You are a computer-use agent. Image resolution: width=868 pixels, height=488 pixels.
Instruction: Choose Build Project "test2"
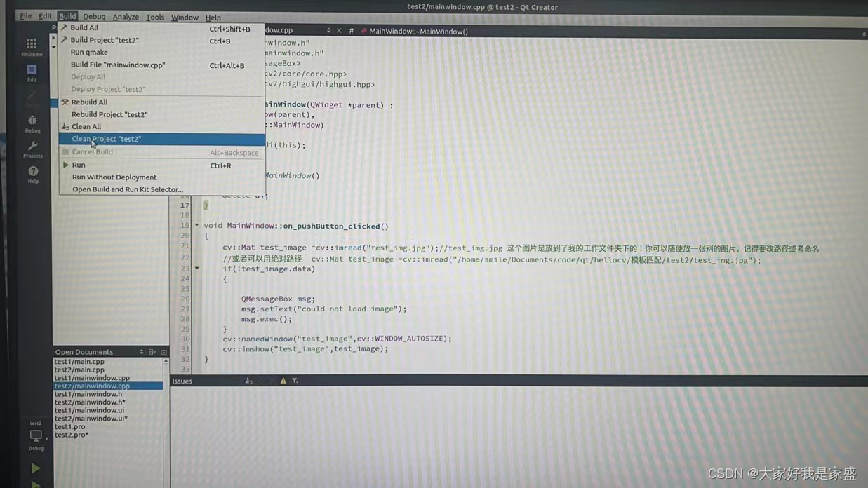(x=161, y=40)
